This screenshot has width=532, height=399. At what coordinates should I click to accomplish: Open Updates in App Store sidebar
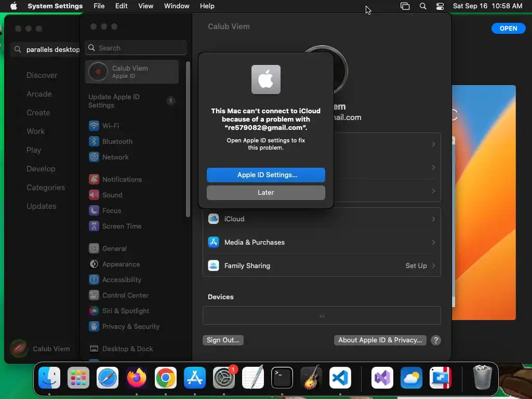(42, 206)
